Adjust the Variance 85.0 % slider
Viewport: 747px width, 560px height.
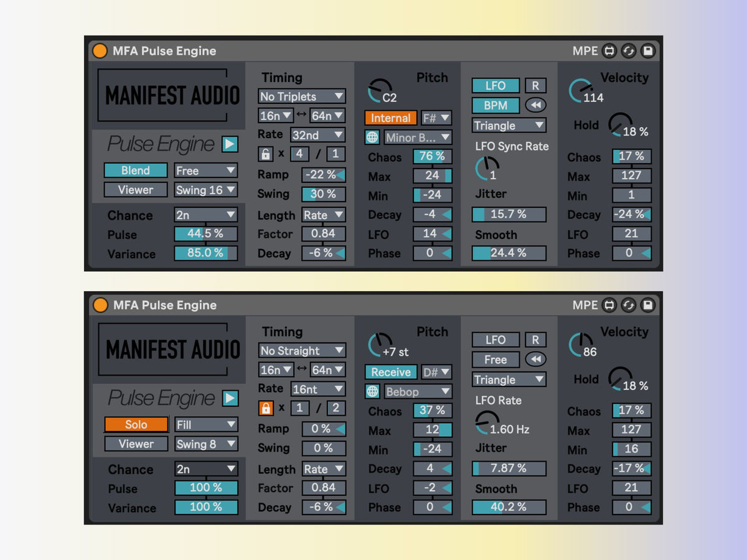click(206, 253)
